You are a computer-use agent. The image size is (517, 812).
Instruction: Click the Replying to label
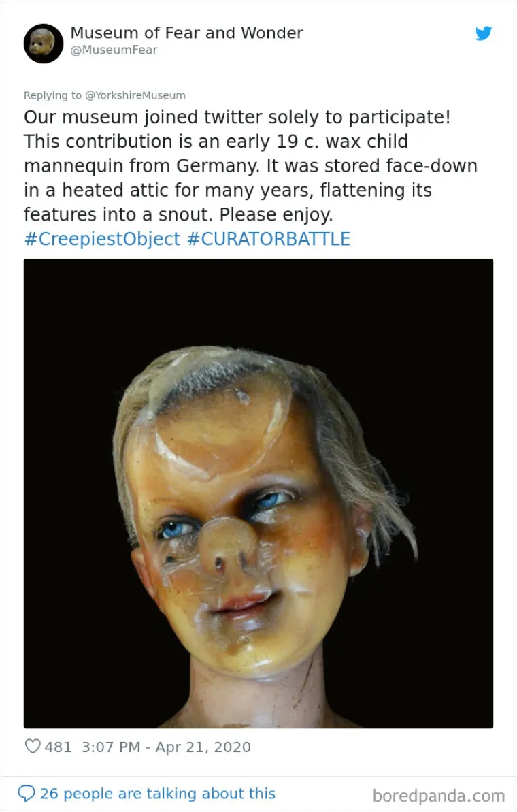[52, 95]
